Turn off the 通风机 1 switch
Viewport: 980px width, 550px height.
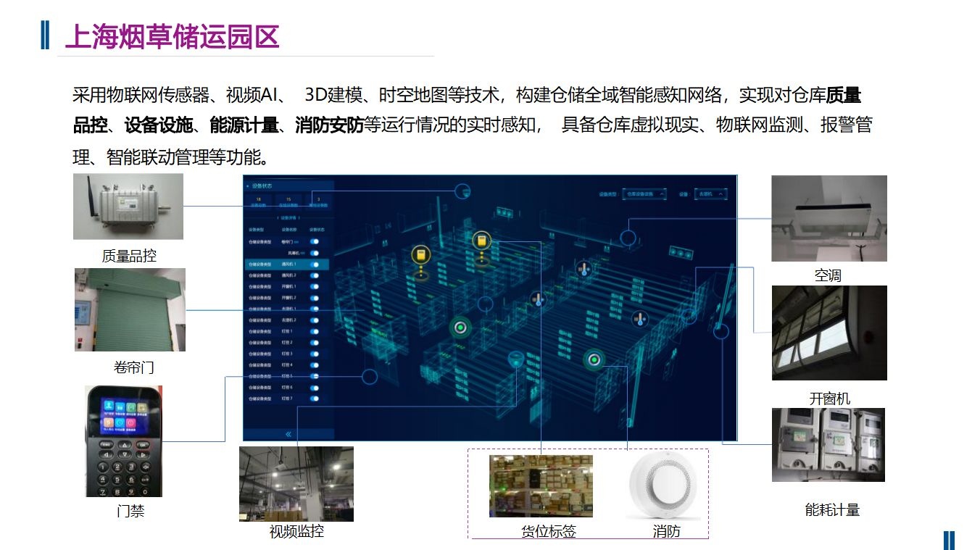point(315,264)
